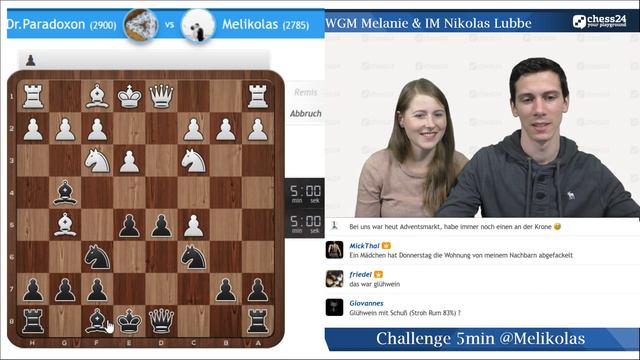Select the white knight on c3
This screenshot has width=640, height=360.
[x=193, y=161]
